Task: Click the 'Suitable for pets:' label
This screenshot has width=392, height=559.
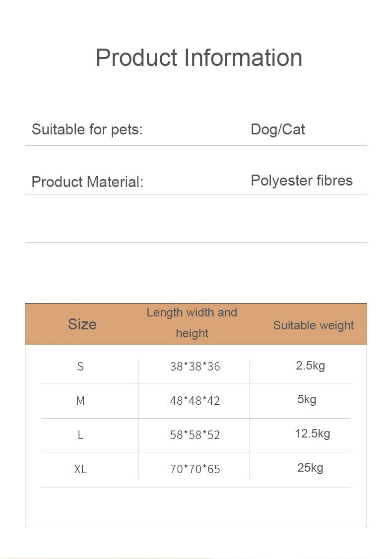Action: (x=87, y=129)
